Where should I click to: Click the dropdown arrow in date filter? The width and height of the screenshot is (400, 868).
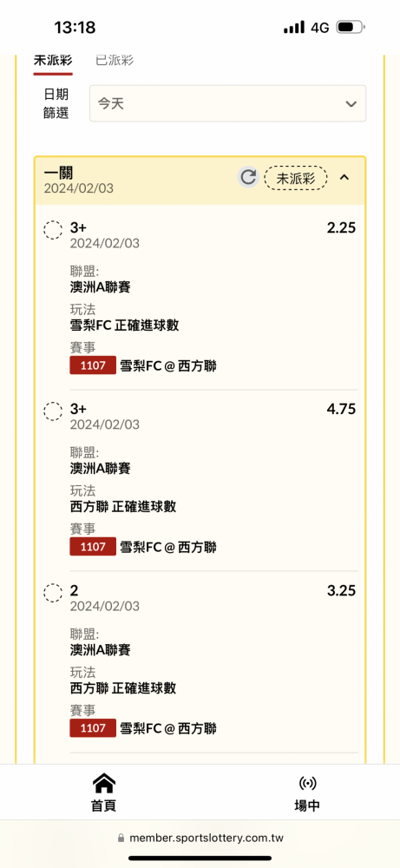351,104
